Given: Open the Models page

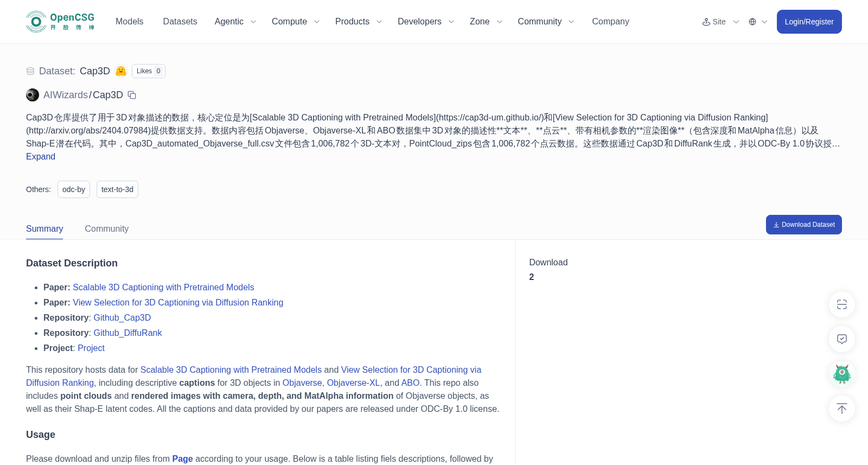Looking at the screenshot, I should 129,22.
